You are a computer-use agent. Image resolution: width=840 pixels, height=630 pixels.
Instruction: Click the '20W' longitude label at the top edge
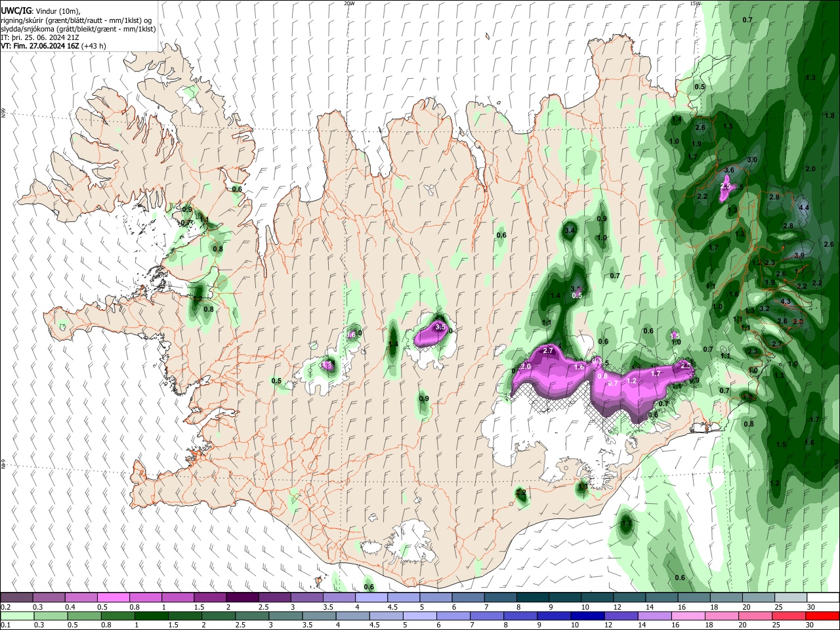[x=349, y=3]
